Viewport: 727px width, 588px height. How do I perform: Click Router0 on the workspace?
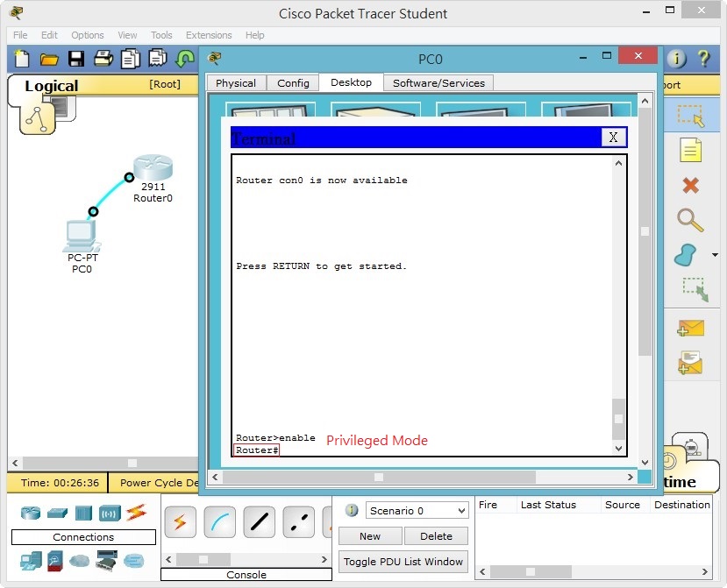point(153,169)
